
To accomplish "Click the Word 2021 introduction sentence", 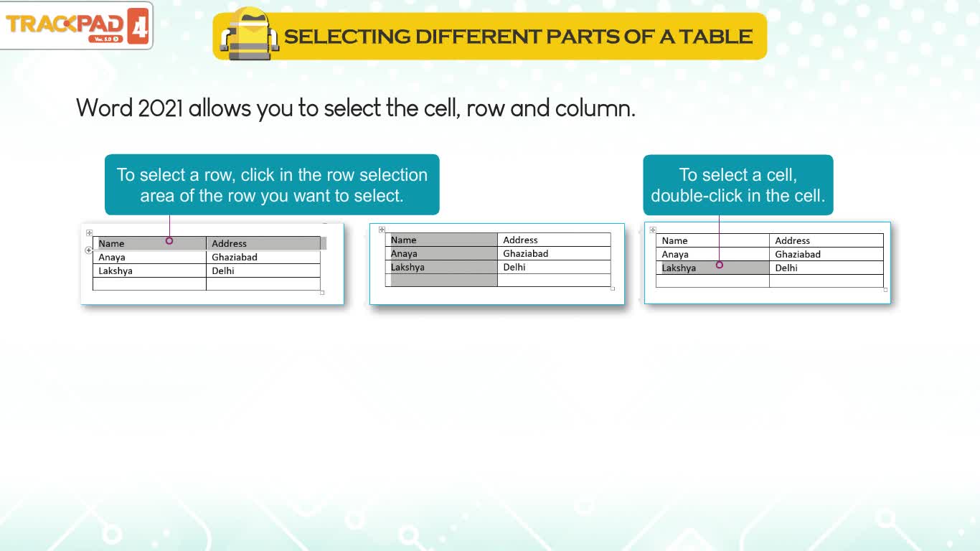I will click(x=356, y=109).
